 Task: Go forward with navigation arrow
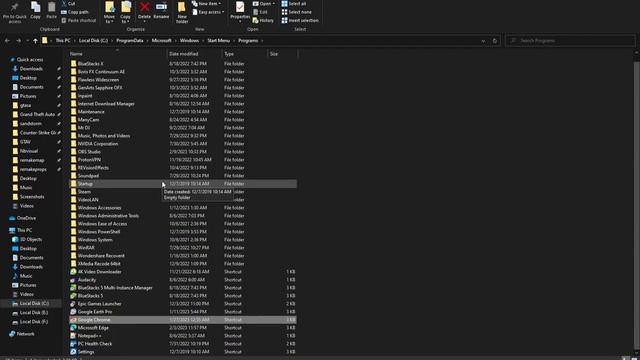pyautogui.click(x=18, y=41)
